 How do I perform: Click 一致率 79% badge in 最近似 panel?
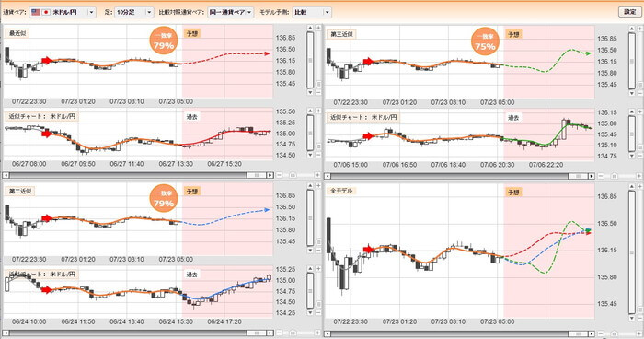click(x=164, y=41)
